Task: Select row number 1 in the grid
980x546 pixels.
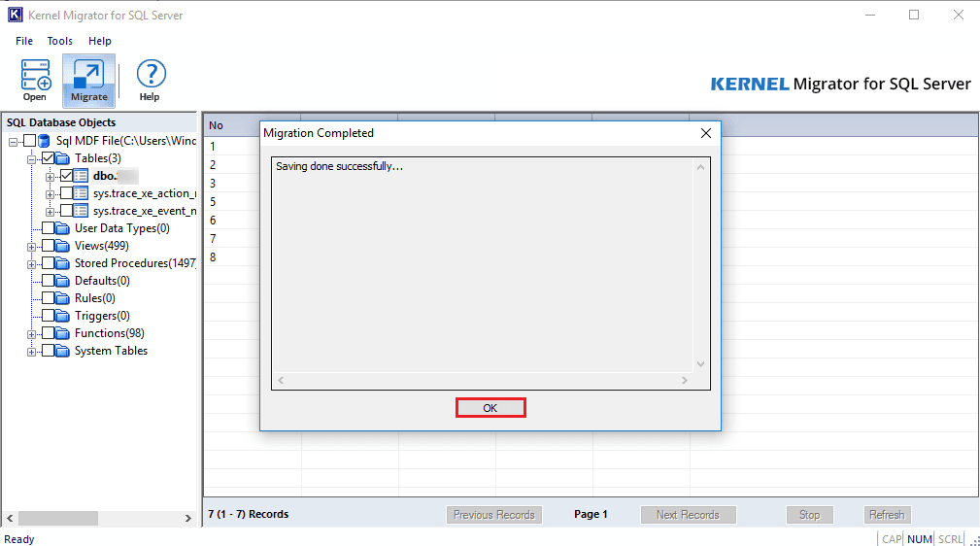Action: [213, 147]
